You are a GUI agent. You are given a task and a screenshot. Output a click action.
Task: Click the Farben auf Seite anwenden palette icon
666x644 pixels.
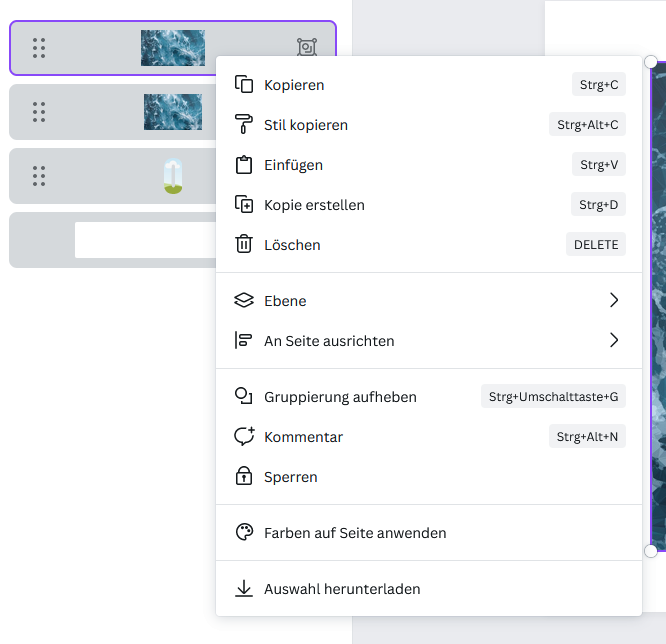244,533
